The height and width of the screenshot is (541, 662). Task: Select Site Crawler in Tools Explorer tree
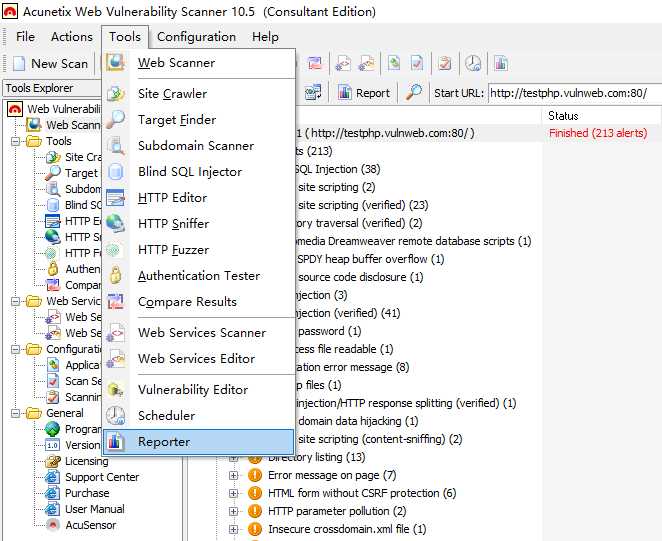click(73, 157)
